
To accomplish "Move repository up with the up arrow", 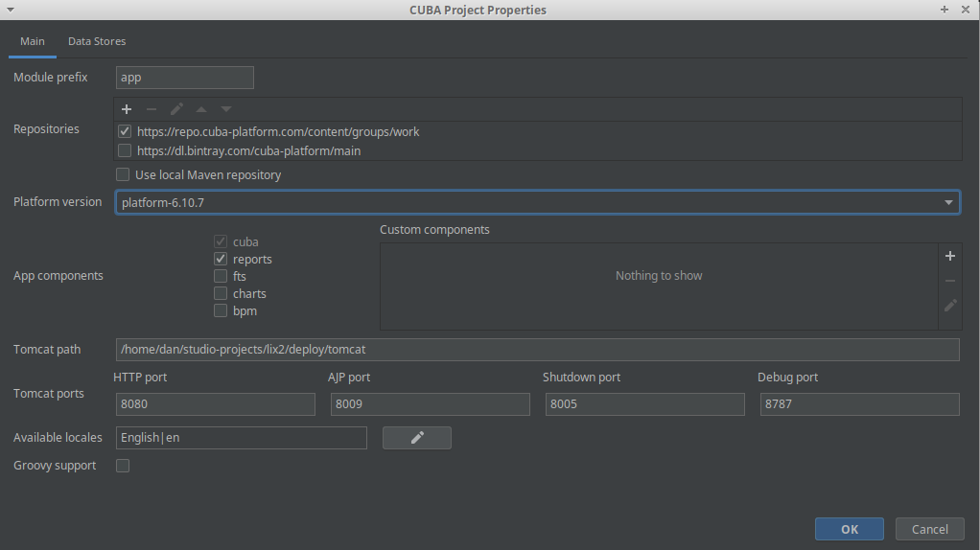I will (201, 109).
